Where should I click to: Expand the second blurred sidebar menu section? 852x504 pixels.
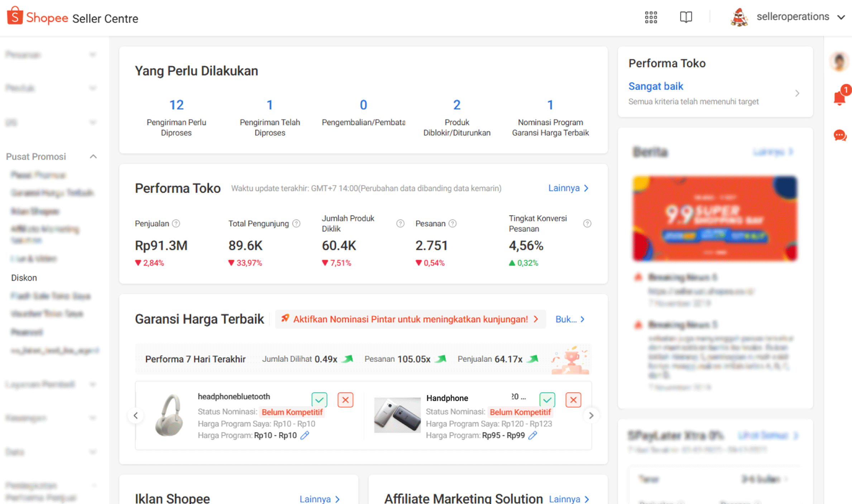92,88
